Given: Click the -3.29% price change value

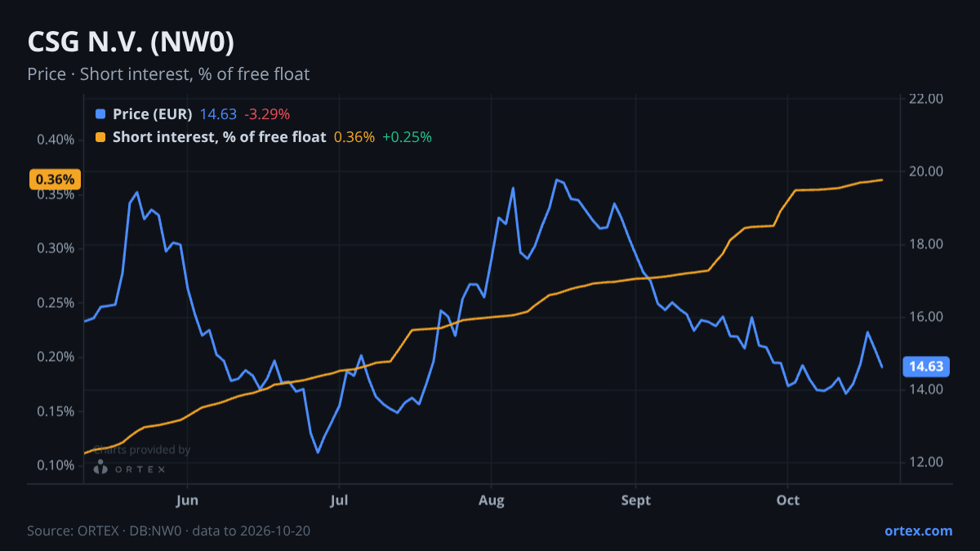Looking at the screenshot, I should click(267, 114).
